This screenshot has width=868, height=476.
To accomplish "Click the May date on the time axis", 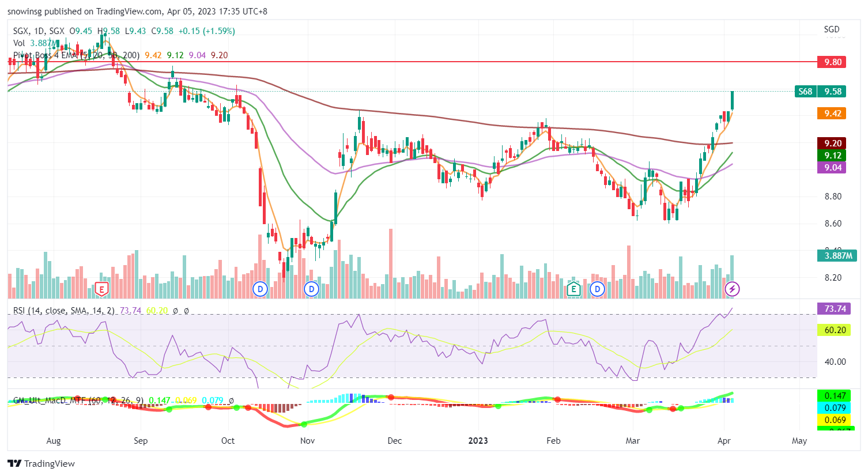I will coord(799,440).
